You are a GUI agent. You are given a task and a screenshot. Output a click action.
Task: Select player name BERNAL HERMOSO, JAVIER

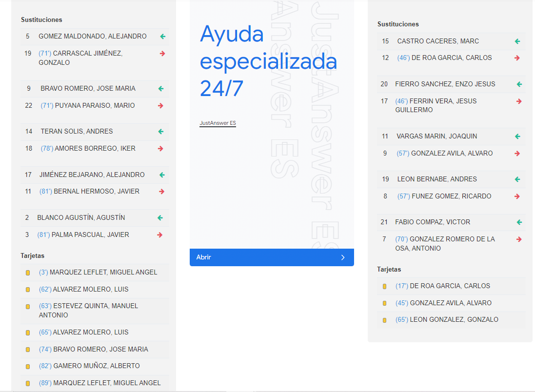coord(97,192)
